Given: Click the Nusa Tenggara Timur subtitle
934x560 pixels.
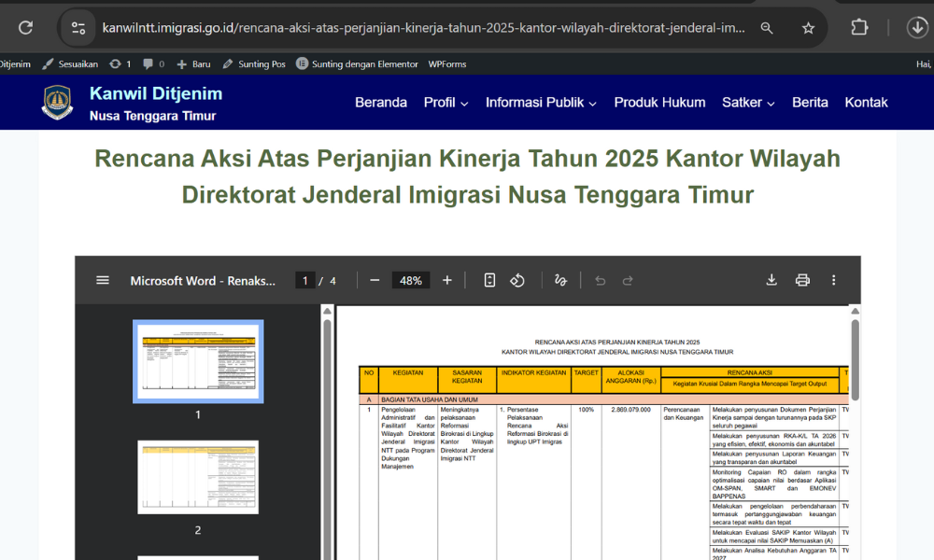Looking at the screenshot, I should [x=152, y=116].
